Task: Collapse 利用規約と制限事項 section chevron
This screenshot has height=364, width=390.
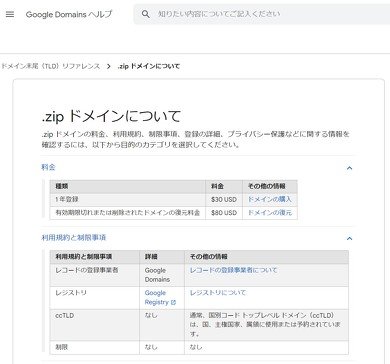Action: coord(349,238)
